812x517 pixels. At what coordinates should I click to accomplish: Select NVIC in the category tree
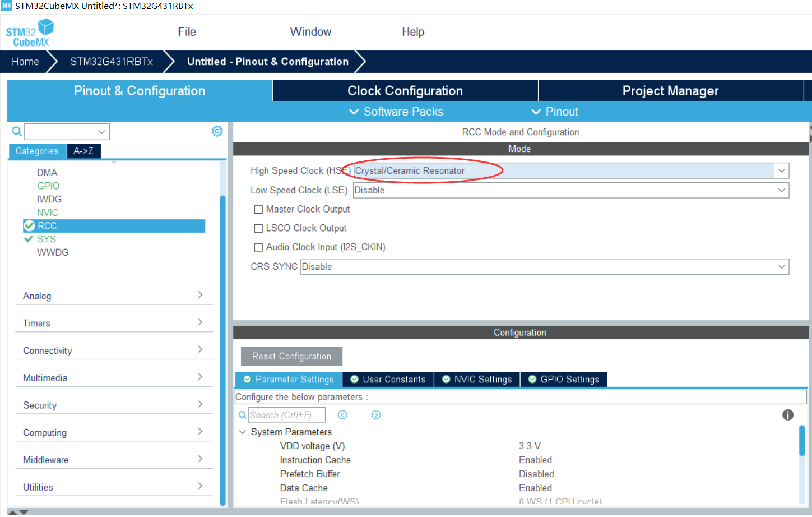pos(48,213)
